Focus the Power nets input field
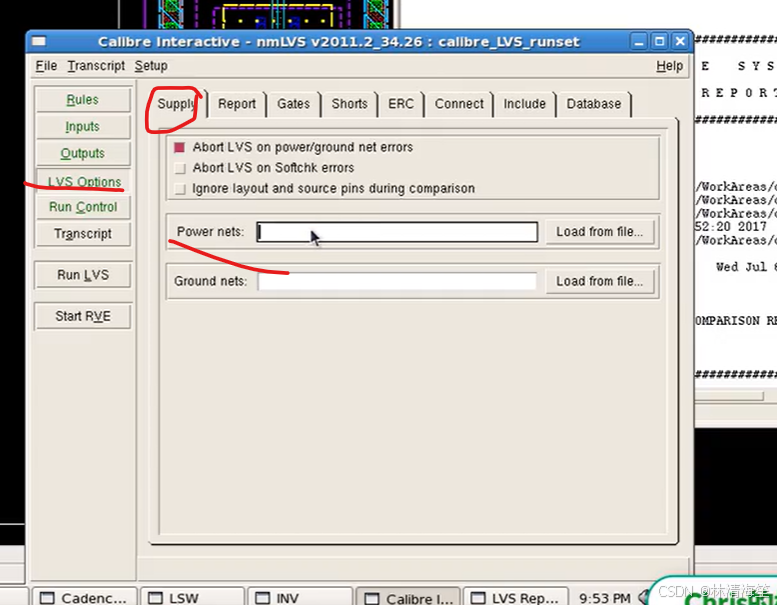 (x=397, y=232)
